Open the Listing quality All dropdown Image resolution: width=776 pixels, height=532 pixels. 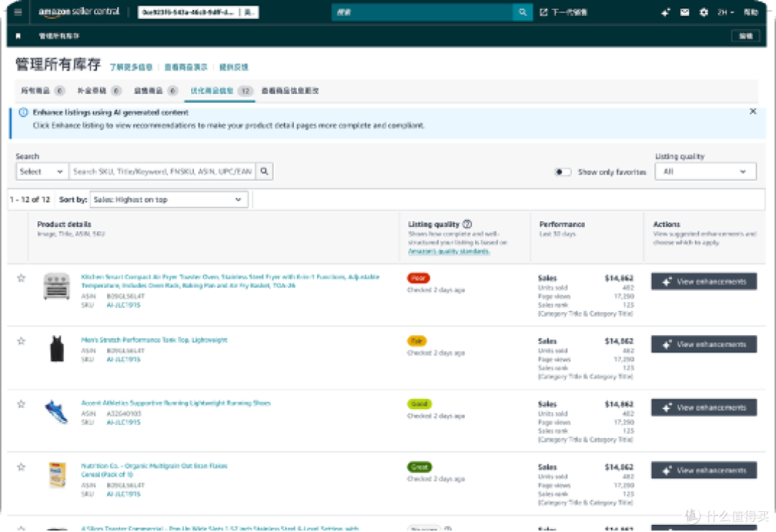(x=706, y=172)
